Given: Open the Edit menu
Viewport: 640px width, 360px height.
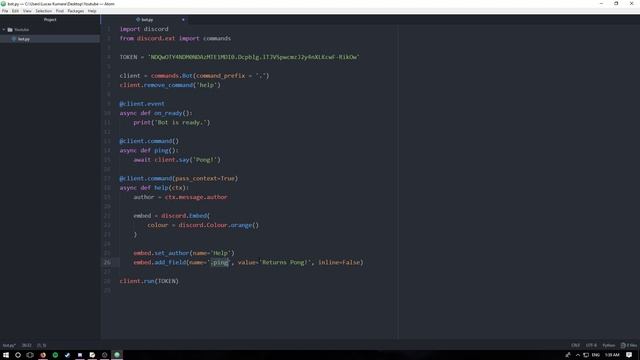Looking at the screenshot, I should coord(16,11).
